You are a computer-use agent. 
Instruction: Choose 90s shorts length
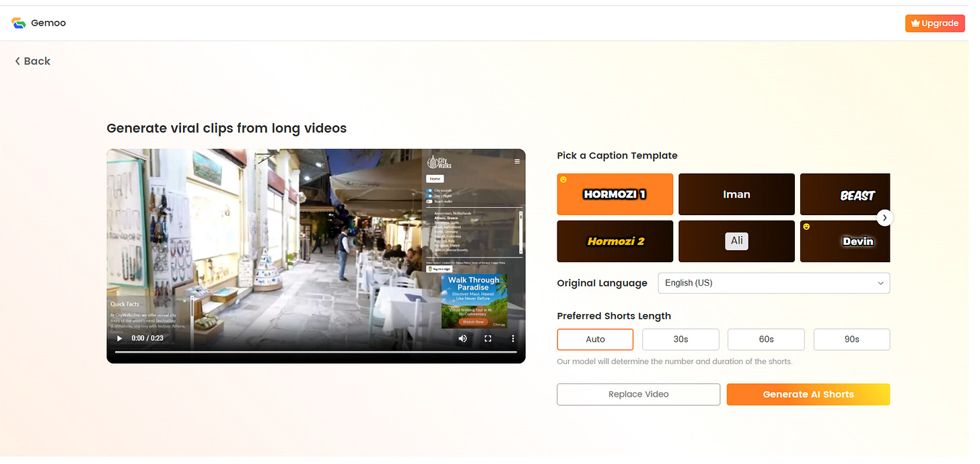click(x=851, y=340)
